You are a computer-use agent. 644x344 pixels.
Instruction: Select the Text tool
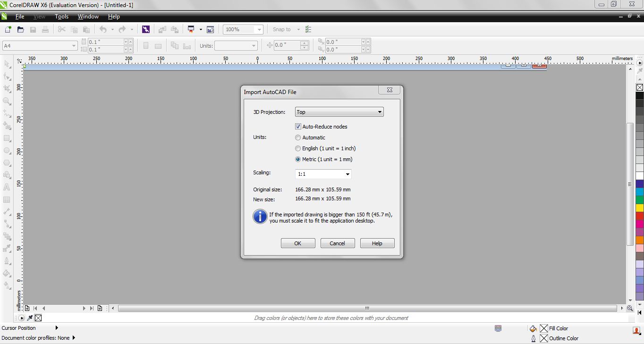[x=7, y=187]
